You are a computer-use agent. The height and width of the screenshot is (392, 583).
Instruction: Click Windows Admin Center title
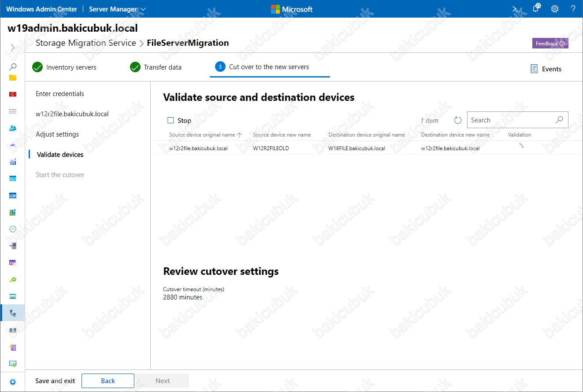(x=42, y=9)
